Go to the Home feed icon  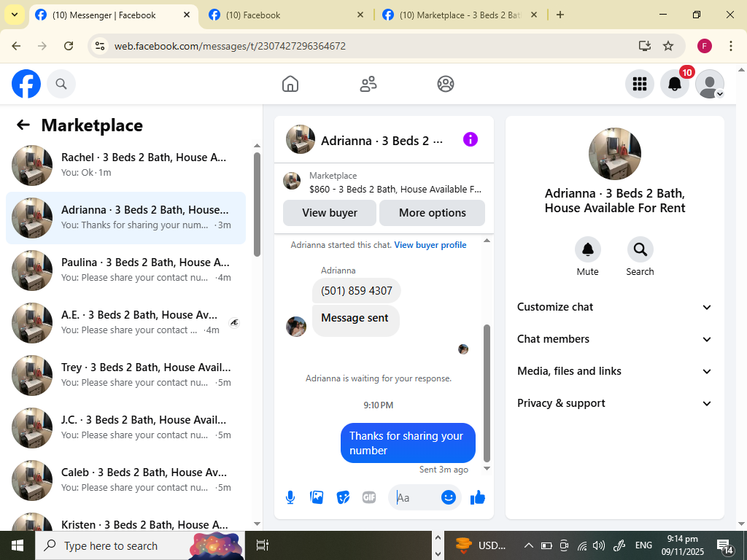[290, 84]
